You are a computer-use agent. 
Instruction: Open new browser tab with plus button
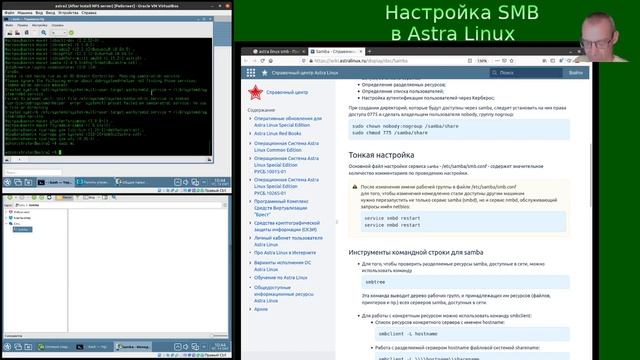pyautogui.click(x=369, y=51)
